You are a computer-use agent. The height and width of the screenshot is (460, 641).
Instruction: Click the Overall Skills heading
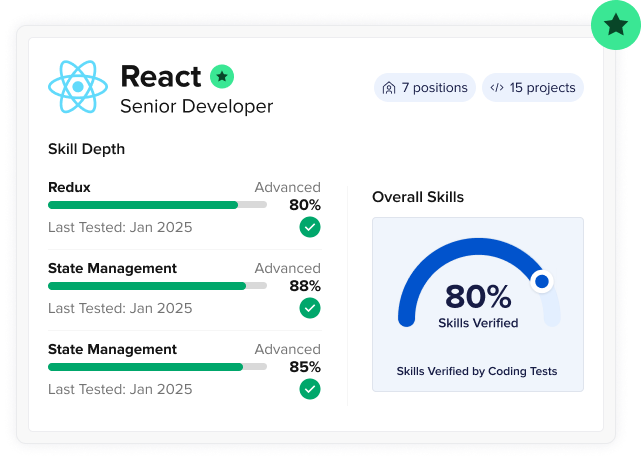(418, 197)
